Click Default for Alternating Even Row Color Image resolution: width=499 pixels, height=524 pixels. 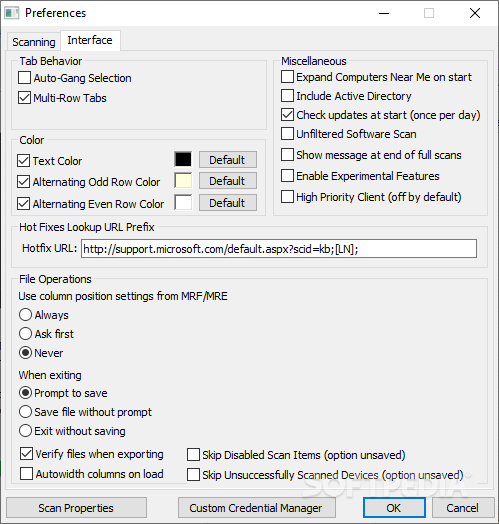[228, 203]
